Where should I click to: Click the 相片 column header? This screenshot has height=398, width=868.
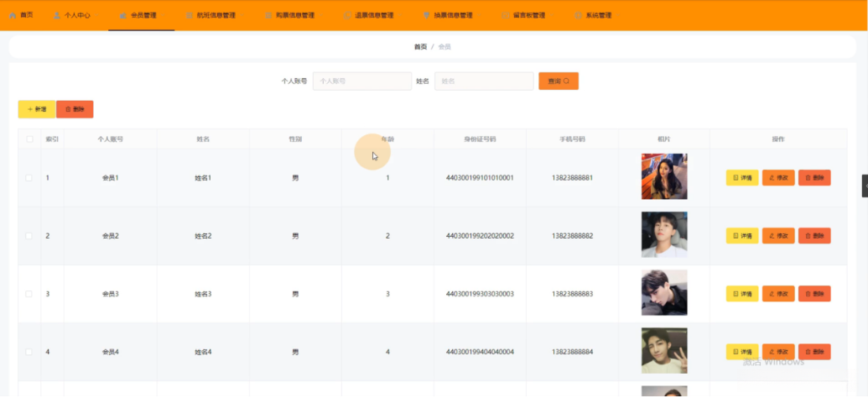click(664, 139)
